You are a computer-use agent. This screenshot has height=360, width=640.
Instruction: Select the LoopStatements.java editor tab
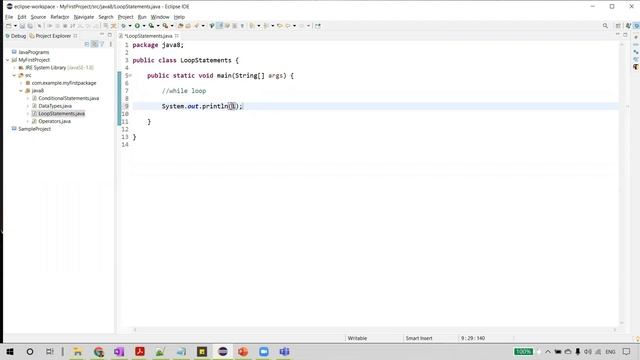149,36
